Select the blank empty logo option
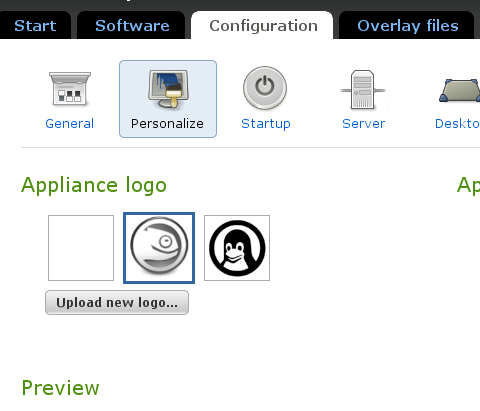This screenshot has width=480, height=411. [81, 248]
